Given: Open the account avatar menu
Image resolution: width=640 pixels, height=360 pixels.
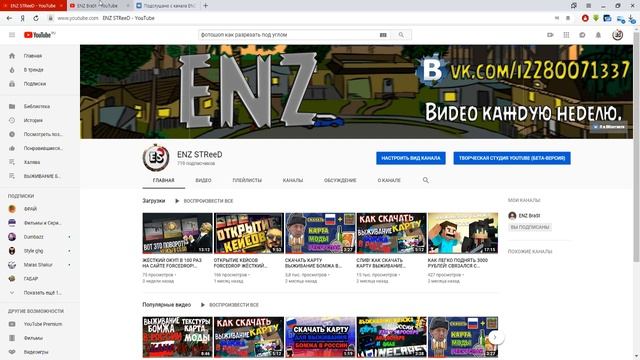Looking at the screenshot, I should [x=618, y=35].
